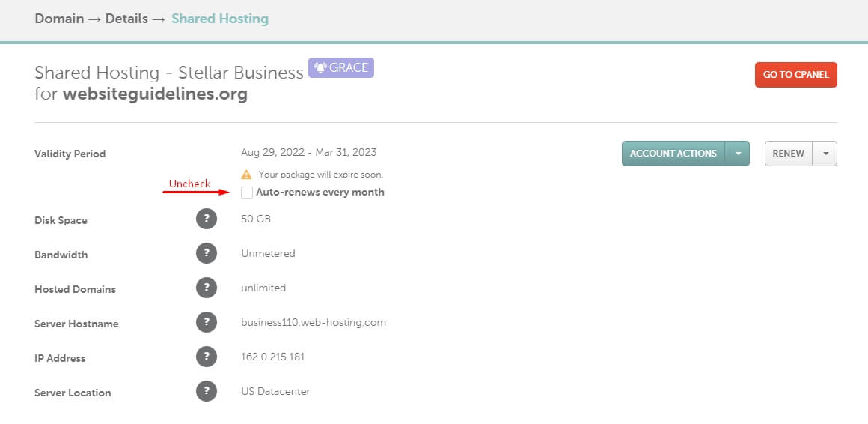Click the yellow expiry warning triangle icon
868x424 pixels.
247,174
